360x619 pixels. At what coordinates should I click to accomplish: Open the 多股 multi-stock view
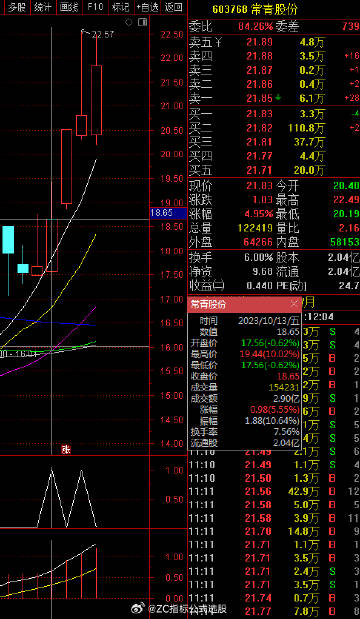click(16, 7)
